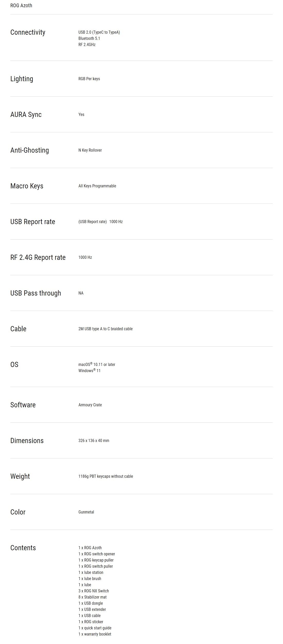This screenshot has width=283, height=644.
Task: Click the 2M USB braided cable text
Action: click(x=105, y=329)
